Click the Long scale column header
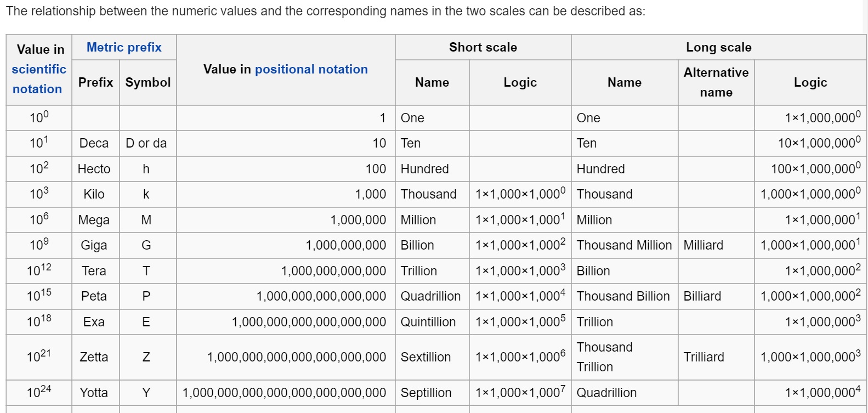Image resolution: width=868 pixels, height=413 pixels. click(x=718, y=47)
